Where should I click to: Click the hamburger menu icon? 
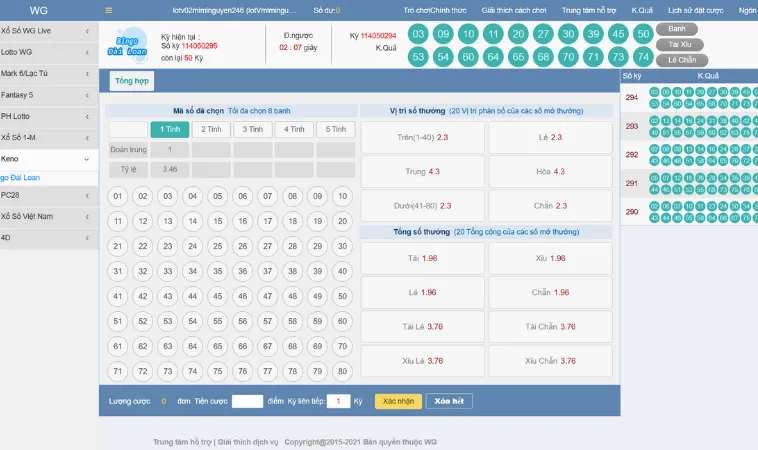click(x=109, y=10)
